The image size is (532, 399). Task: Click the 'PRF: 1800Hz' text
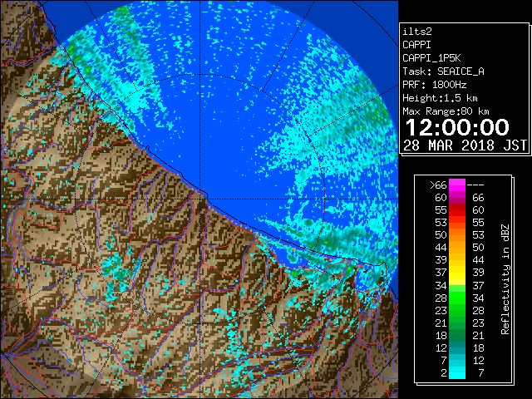(435, 85)
